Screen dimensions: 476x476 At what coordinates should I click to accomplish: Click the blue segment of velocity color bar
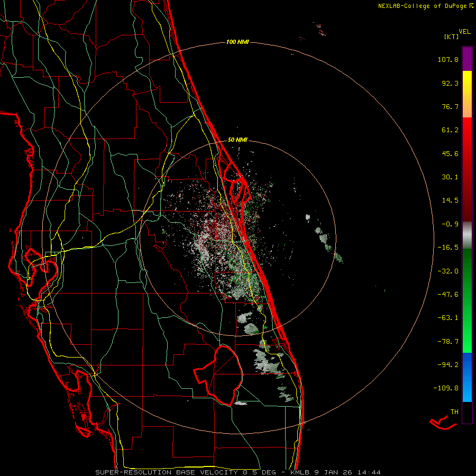tap(467, 377)
